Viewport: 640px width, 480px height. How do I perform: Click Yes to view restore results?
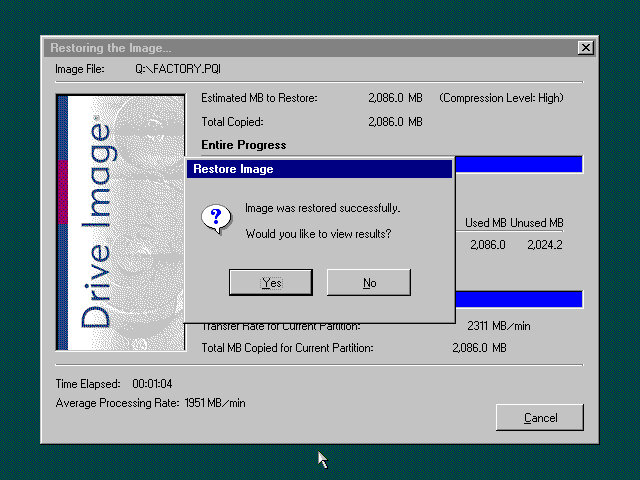270,283
